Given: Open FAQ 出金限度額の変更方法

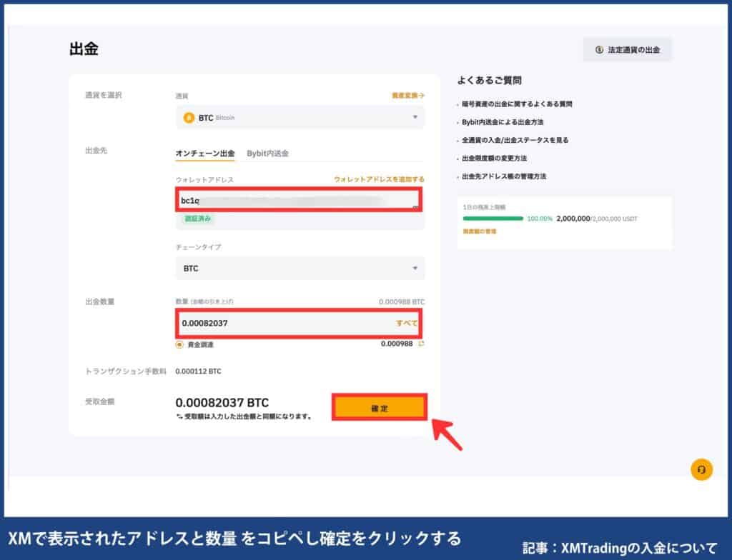Looking at the screenshot, I should click(x=495, y=158).
